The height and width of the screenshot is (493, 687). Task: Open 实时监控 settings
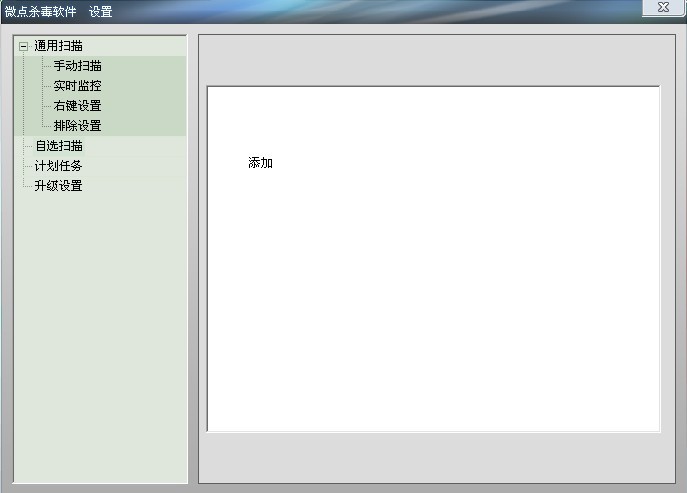click(x=78, y=86)
